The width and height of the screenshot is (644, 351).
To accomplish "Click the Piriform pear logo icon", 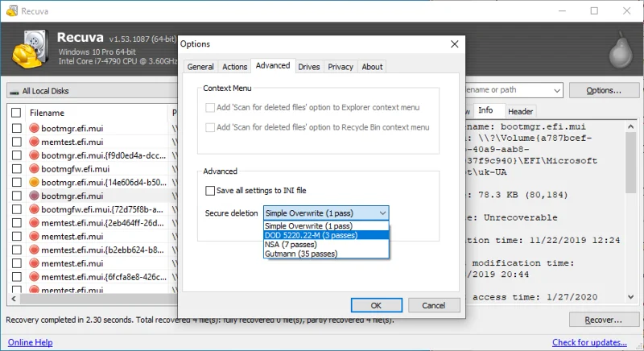I will click(621, 52).
